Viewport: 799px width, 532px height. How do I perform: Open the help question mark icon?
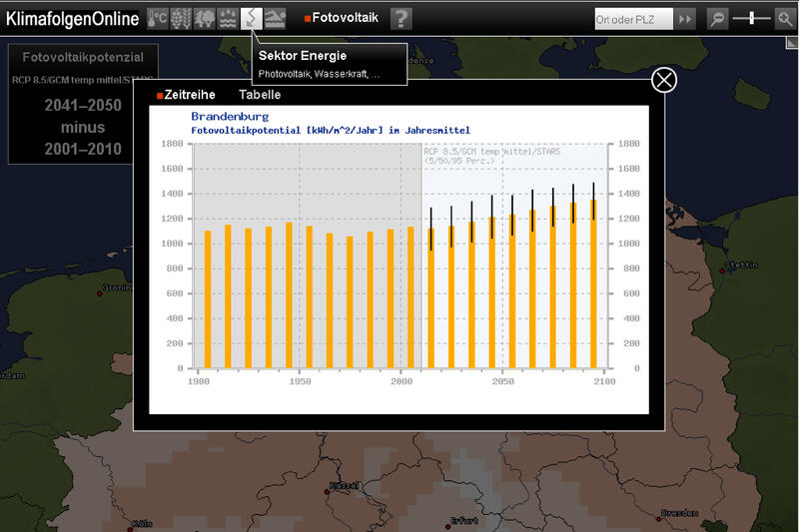tap(400, 18)
